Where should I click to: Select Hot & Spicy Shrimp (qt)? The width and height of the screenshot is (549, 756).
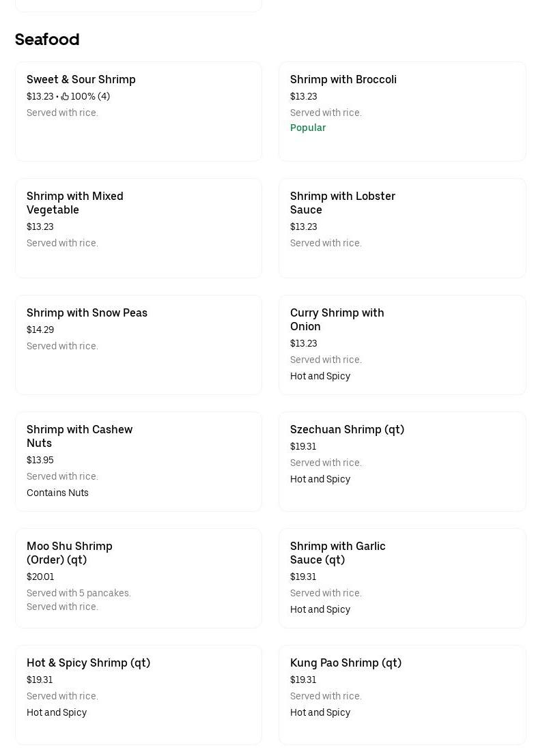click(x=139, y=695)
